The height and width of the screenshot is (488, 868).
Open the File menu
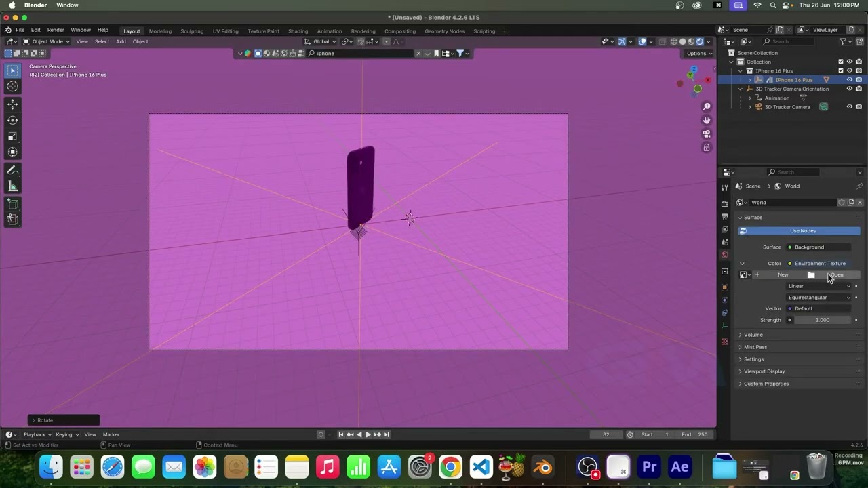20,30
